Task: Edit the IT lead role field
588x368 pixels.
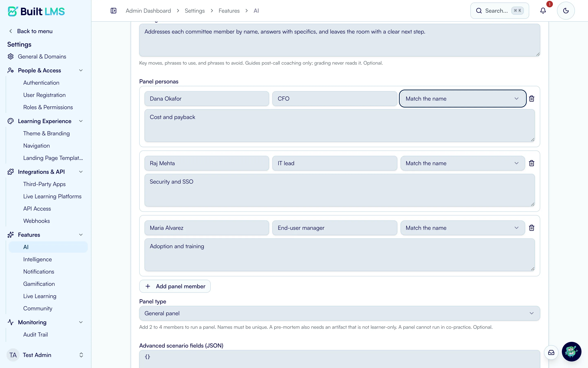Action: pyautogui.click(x=335, y=163)
